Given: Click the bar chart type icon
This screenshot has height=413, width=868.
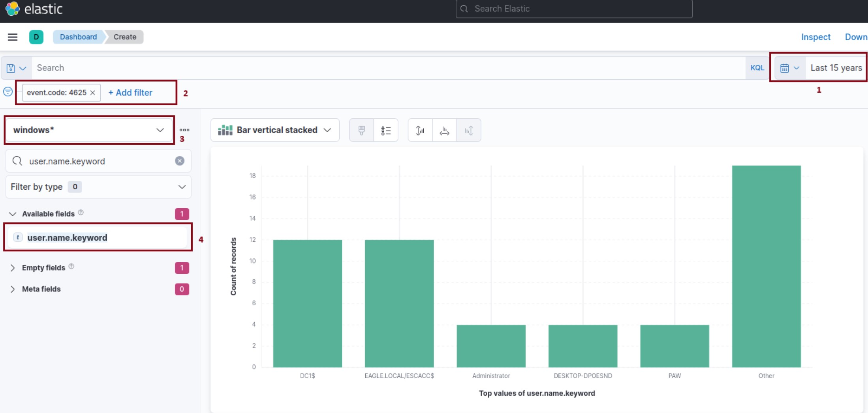Looking at the screenshot, I should tap(225, 130).
